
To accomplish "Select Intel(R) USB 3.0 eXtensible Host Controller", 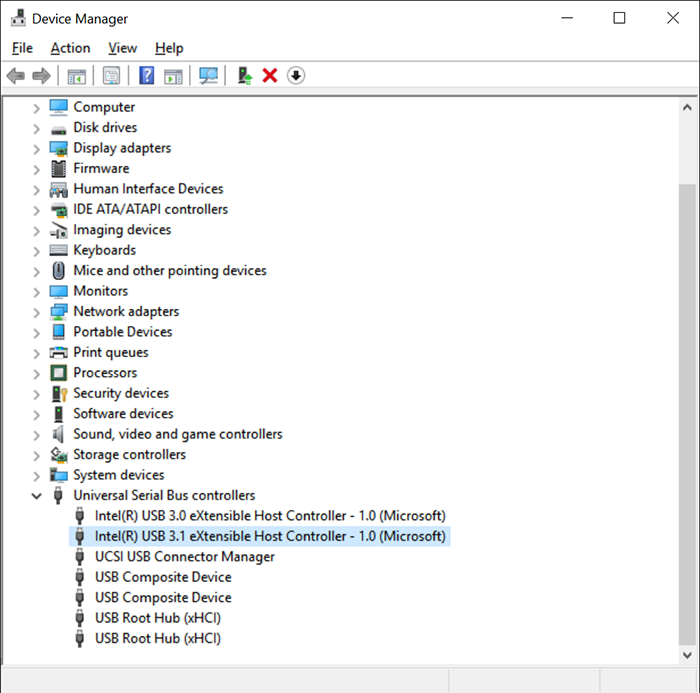I will (269, 516).
